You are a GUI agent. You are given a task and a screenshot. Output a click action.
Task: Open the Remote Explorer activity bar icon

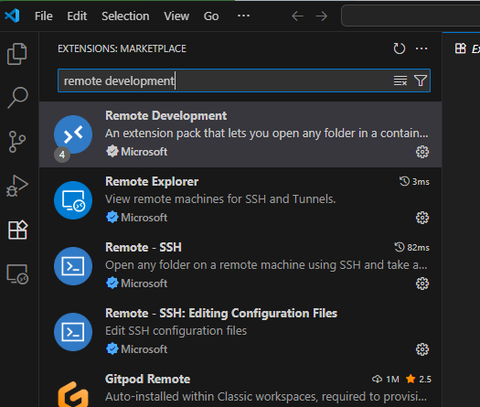tap(18, 274)
